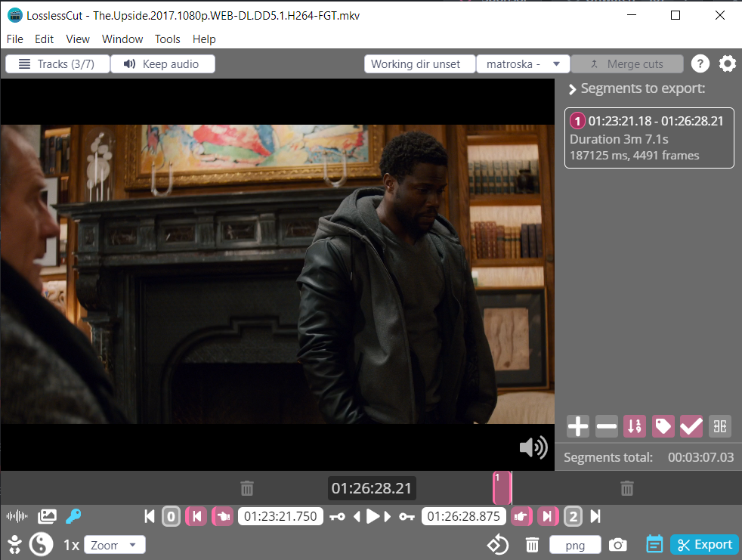Set the working directory via Working dir unset

tap(419, 63)
